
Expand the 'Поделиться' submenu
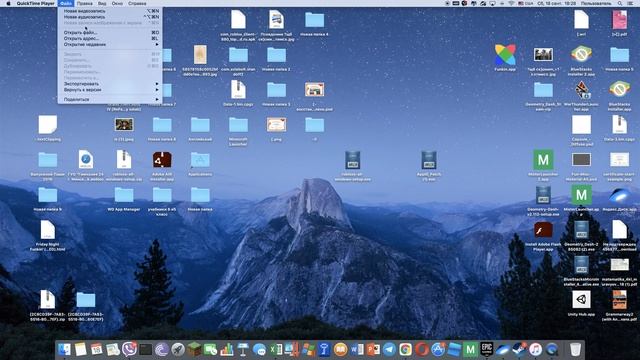click(110, 99)
